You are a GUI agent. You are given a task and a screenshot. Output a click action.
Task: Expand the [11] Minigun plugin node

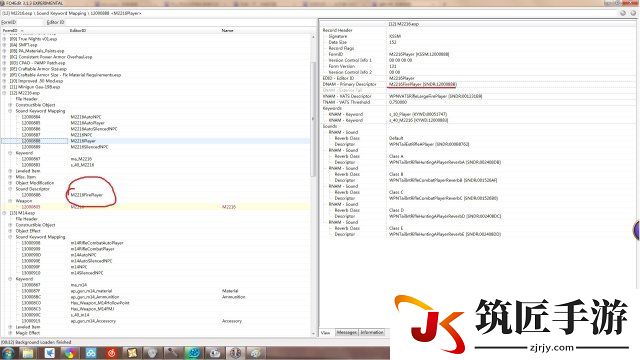(4, 87)
